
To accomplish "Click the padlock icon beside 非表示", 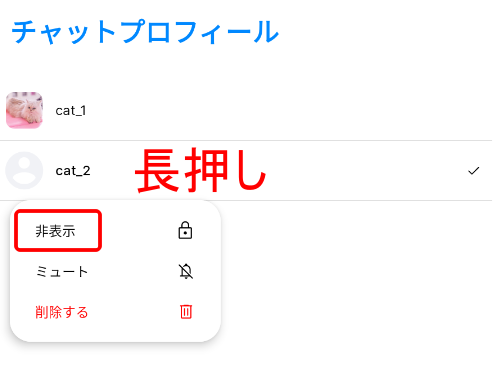I will [185, 230].
